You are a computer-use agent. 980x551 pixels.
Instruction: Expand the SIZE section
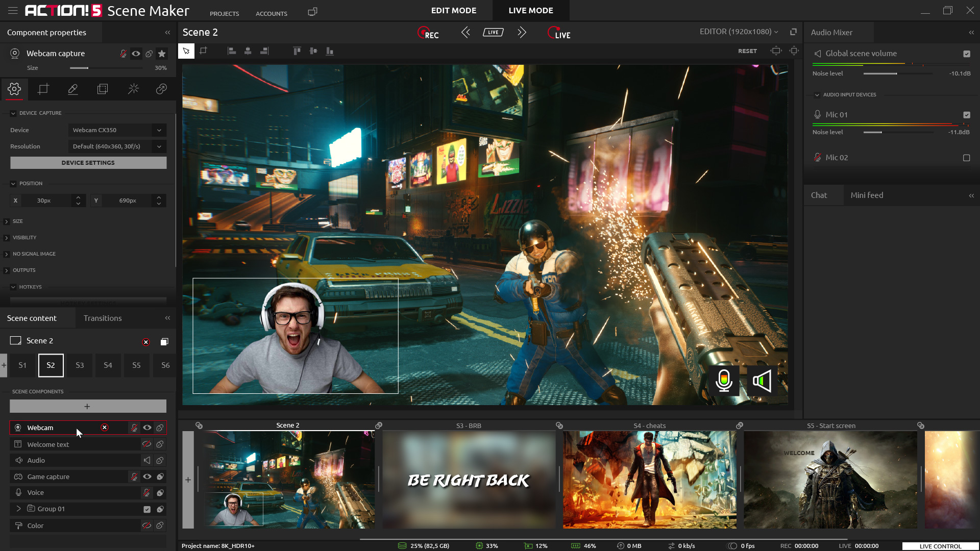pos(7,221)
